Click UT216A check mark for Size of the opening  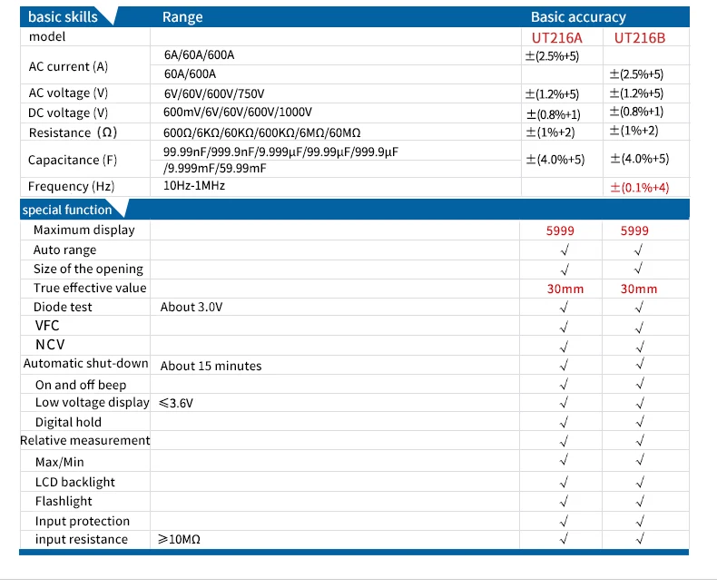565,269
